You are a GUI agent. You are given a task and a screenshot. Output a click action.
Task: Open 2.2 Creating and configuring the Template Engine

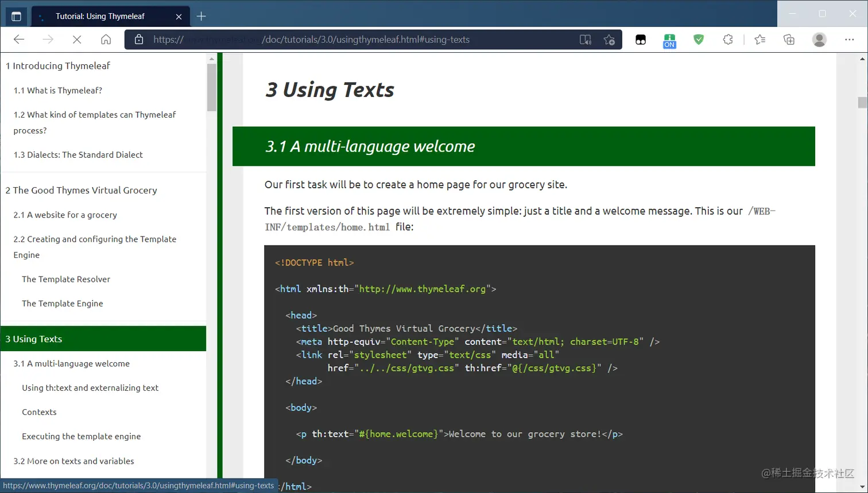tap(95, 247)
